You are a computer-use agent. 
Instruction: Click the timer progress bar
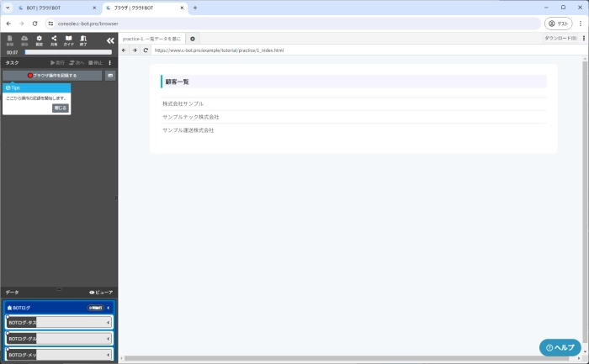click(67, 52)
